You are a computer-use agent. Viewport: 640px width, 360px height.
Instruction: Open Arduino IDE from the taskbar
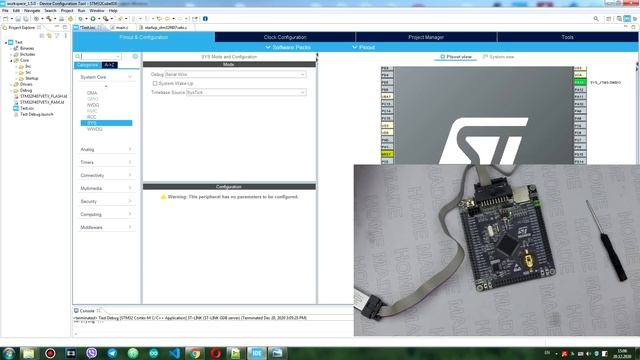(153, 353)
